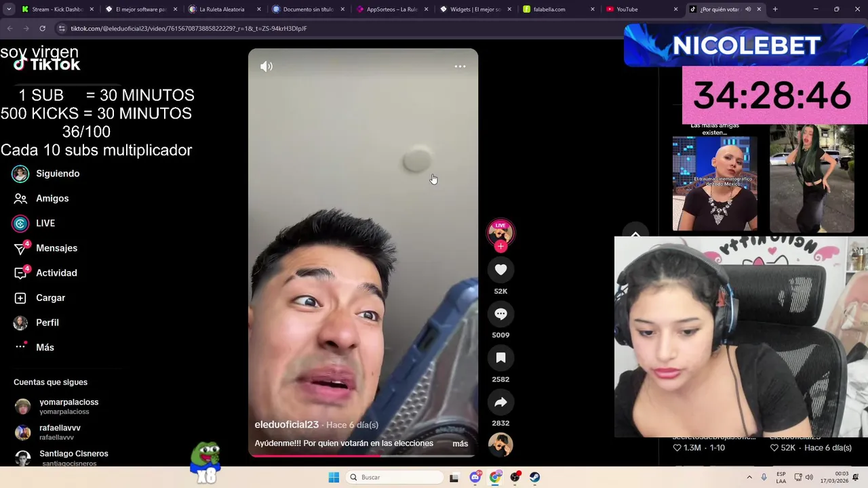The height and width of the screenshot is (488, 868).
Task: Open the comments bubble showing 5009
Action: pos(500,314)
